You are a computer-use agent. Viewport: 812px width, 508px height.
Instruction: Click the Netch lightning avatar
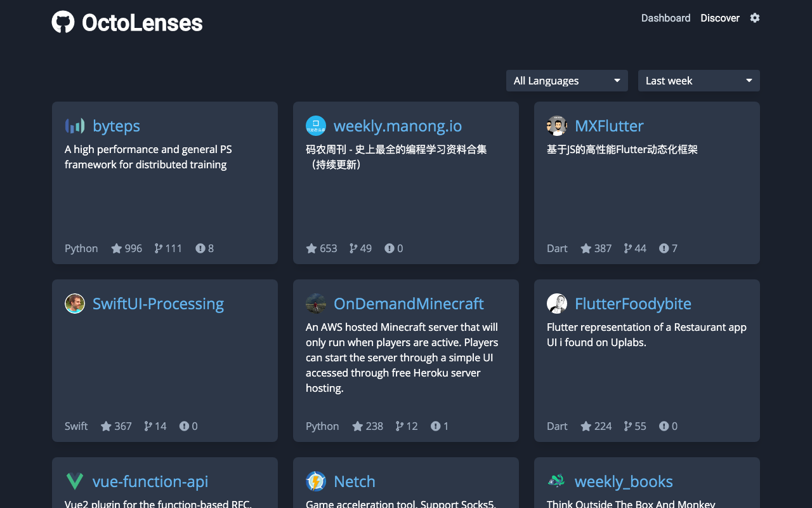[316, 481]
